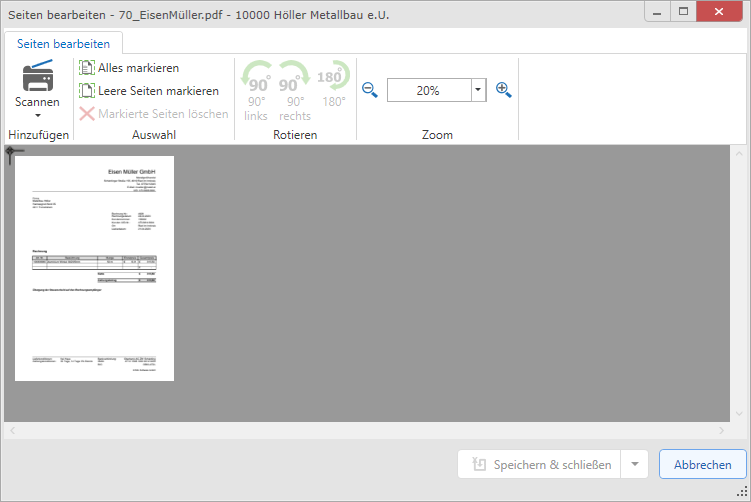Screen dimensions: 751x502
Task: Zoom out with minus magnifier
Action: click(x=370, y=90)
